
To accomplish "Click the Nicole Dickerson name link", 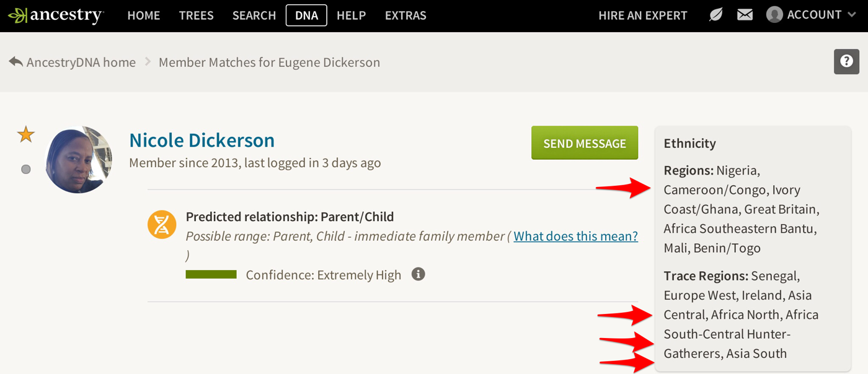I will pyautogui.click(x=201, y=141).
